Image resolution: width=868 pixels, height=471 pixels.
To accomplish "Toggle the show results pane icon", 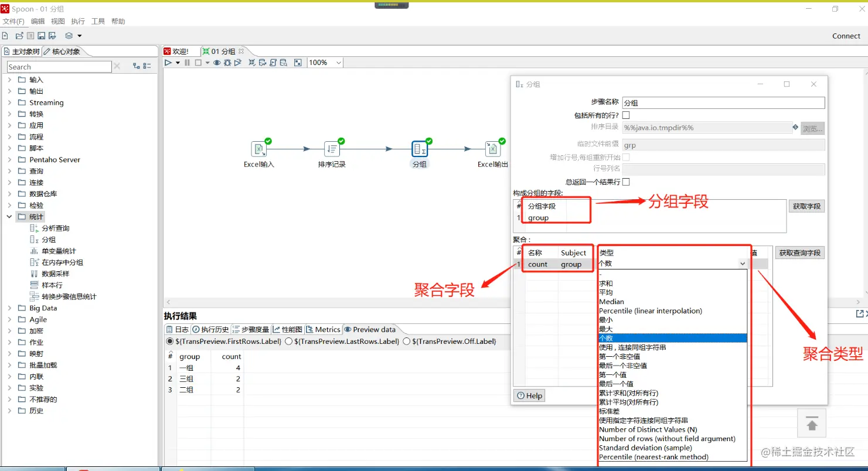I will [298, 63].
